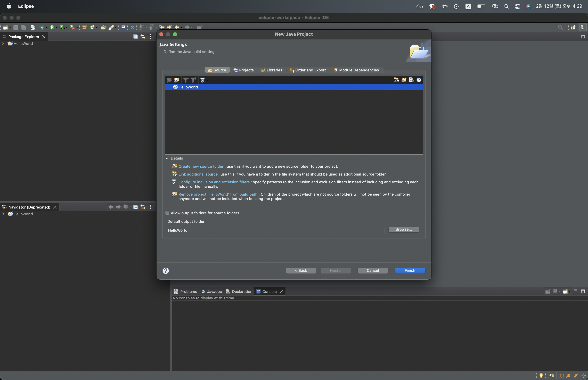Click the Tutorials graduation cap icon
The width and height of the screenshot is (588, 380).
click(568, 376)
